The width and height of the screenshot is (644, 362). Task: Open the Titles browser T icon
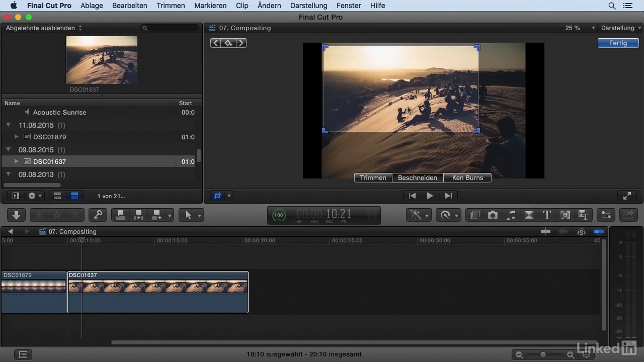pyautogui.click(x=547, y=215)
